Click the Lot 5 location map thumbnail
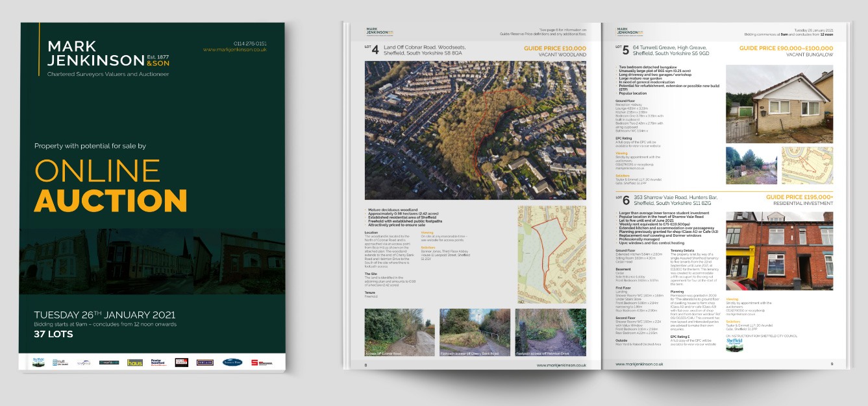 pos(807,165)
